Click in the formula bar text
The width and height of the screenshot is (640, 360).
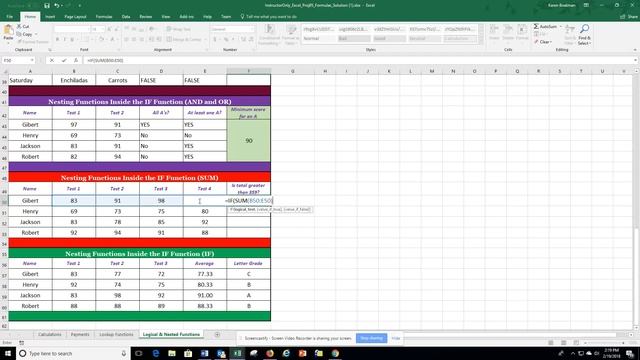[x=105, y=60]
